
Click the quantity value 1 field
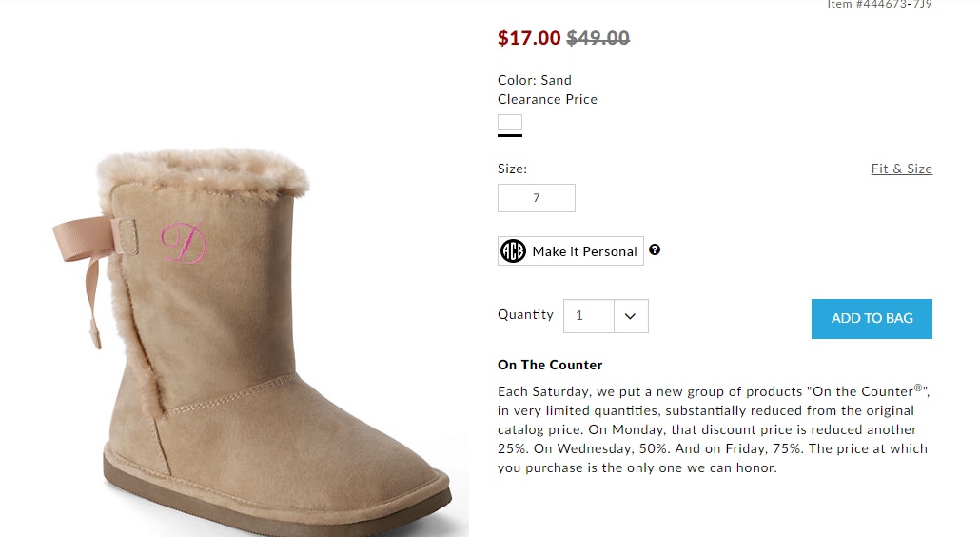coord(588,316)
